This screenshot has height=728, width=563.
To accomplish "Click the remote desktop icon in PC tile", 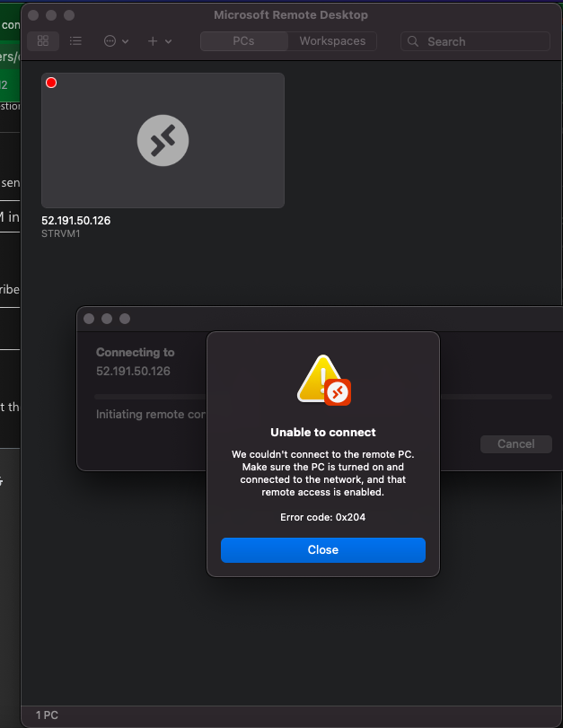I will (x=163, y=140).
